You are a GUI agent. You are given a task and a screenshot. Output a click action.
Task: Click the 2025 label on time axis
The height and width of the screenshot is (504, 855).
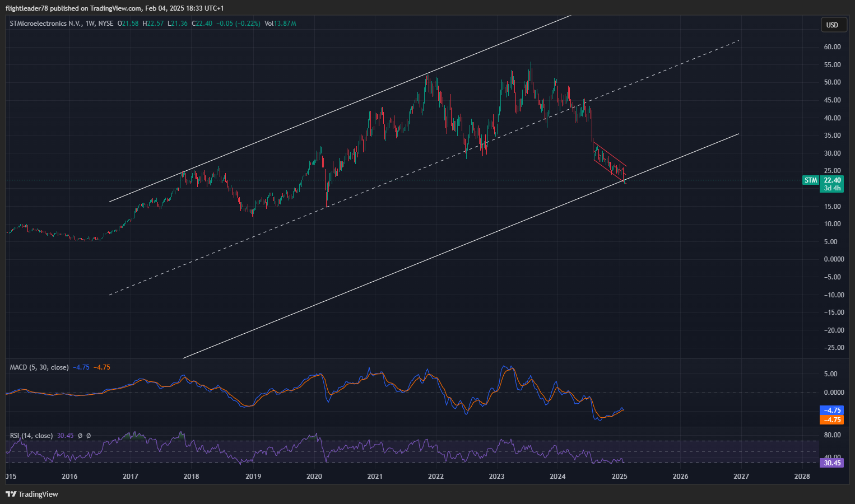click(x=619, y=477)
